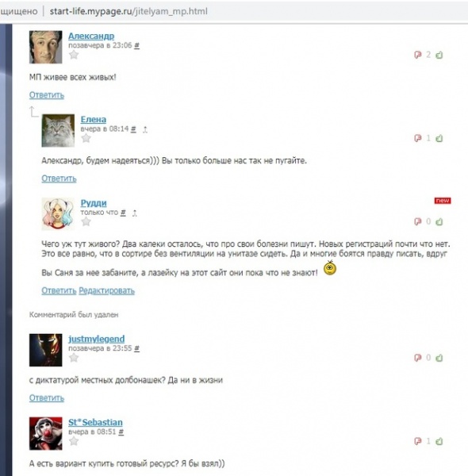Like Елена's comment with thumbs-up icon

coord(439,138)
